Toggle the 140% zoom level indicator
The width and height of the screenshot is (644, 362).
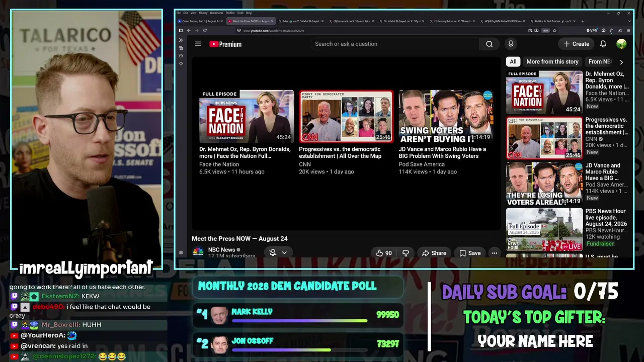click(x=545, y=31)
